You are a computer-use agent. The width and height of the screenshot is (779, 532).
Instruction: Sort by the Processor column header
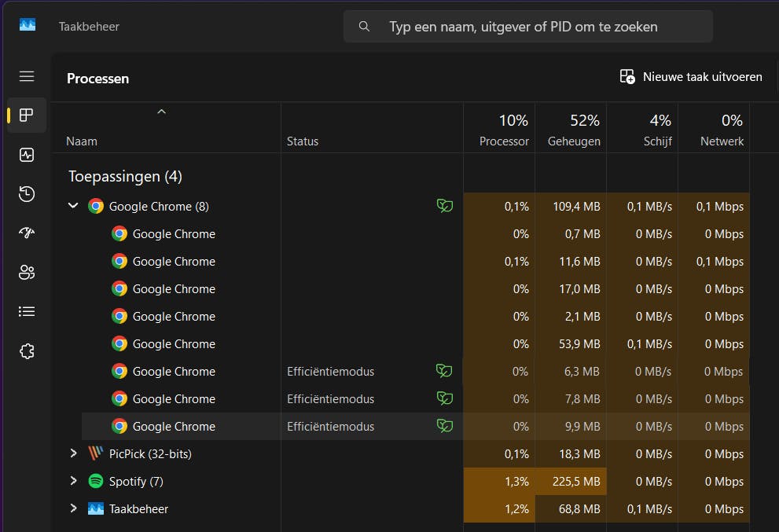[x=500, y=130]
